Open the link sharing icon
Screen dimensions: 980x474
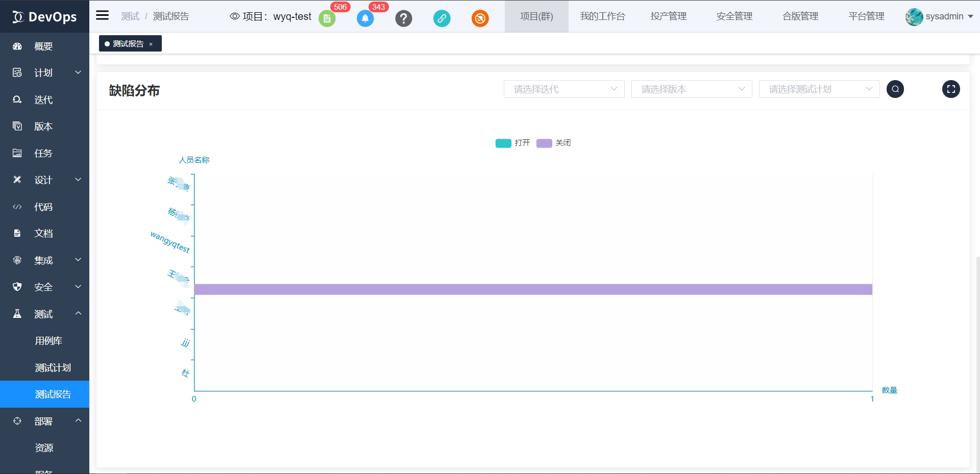click(442, 18)
